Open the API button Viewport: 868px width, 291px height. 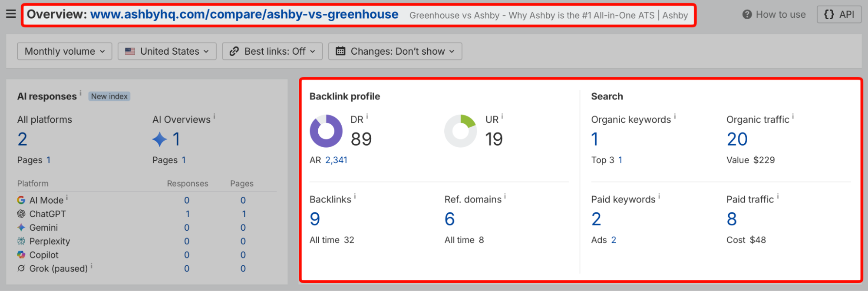click(839, 14)
